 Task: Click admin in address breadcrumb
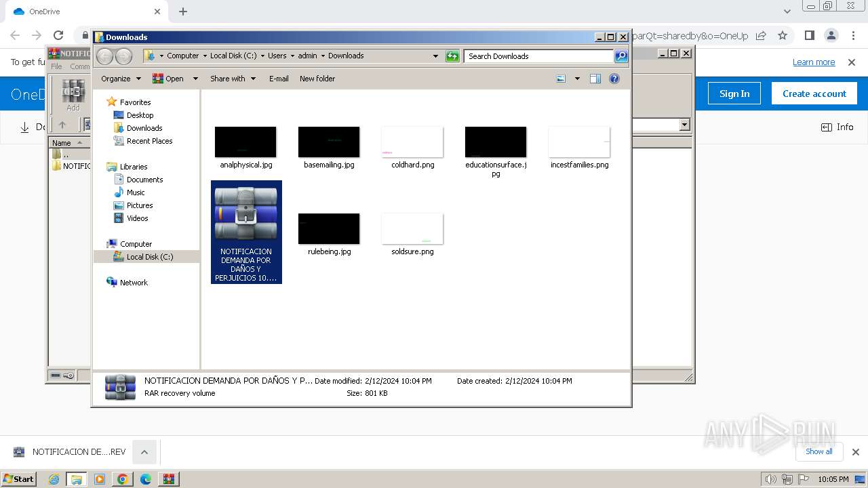pos(307,56)
